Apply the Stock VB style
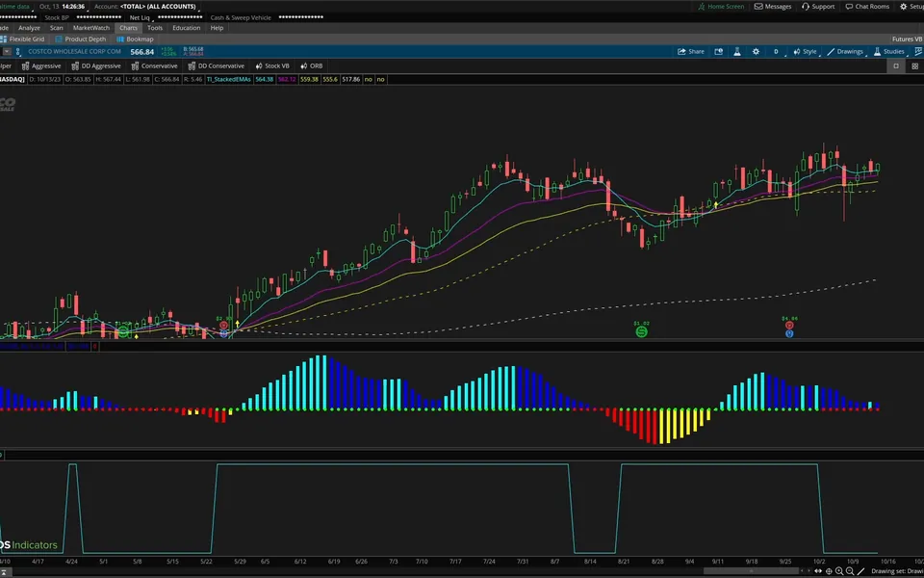This screenshot has width=924, height=578. pos(271,66)
